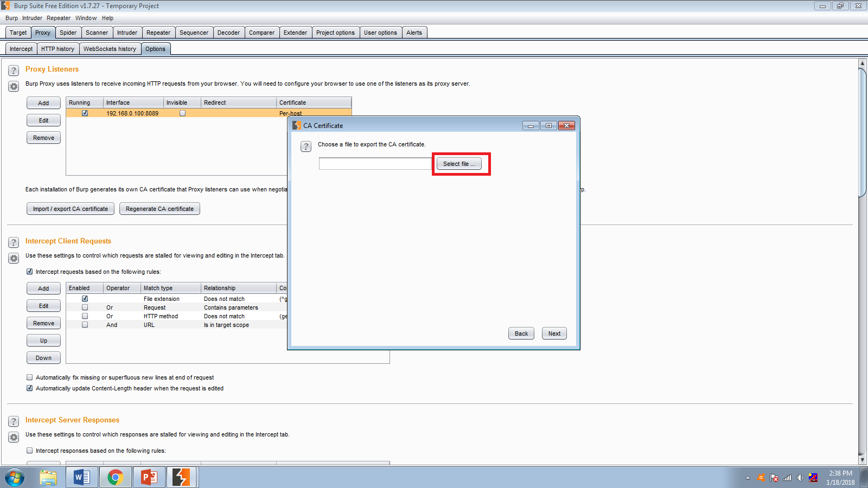The width and height of the screenshot is (868, 488).
Task: Enable the URL 'Is in target scope' rule
Action: [x=85, y=325]
